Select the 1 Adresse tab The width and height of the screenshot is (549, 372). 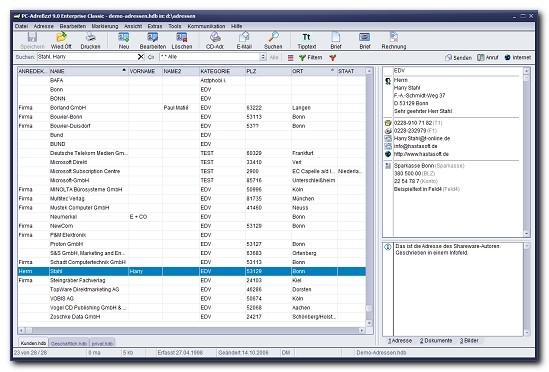click(400, 340)
